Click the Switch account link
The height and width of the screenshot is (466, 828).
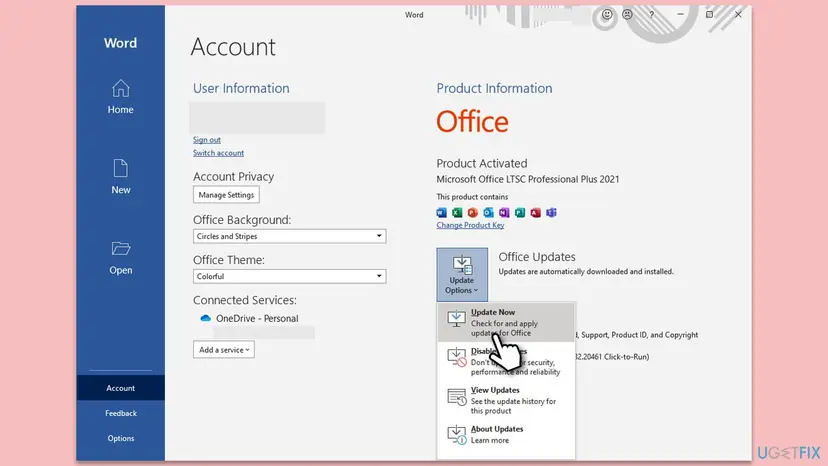point(218,153)
